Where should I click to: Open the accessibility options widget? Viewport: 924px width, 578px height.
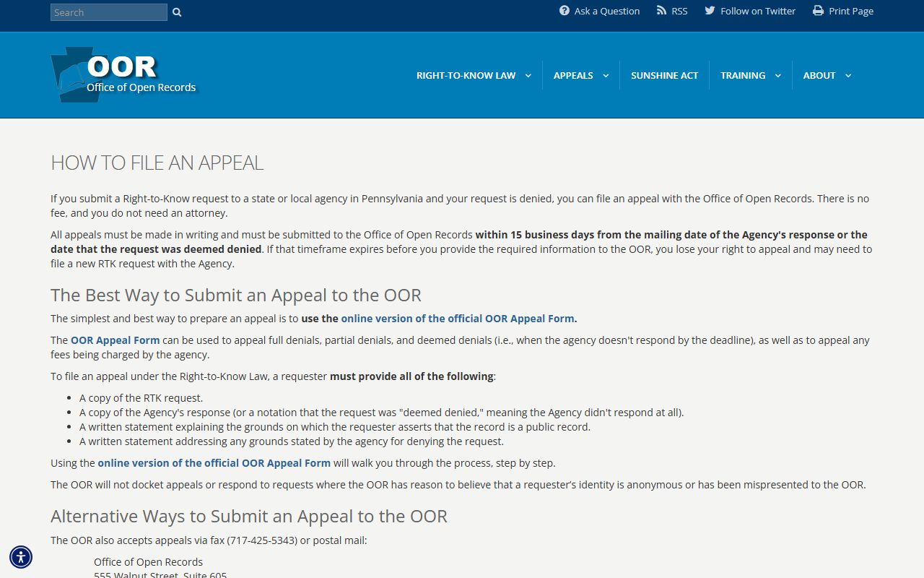coord(21,557)
